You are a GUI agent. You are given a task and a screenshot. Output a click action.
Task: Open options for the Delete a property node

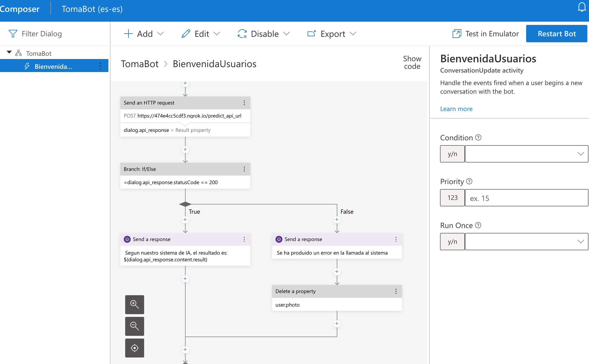[x=396, y=291]
